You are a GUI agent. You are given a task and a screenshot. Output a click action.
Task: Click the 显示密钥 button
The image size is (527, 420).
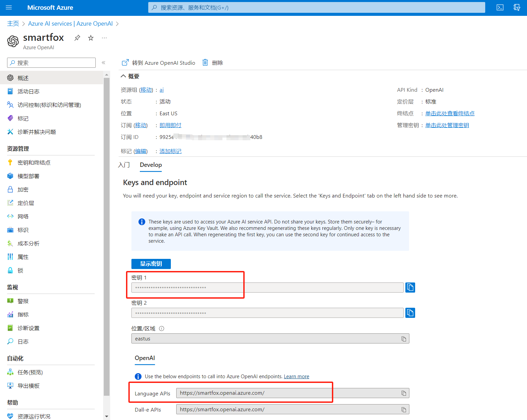pos(151,264)
